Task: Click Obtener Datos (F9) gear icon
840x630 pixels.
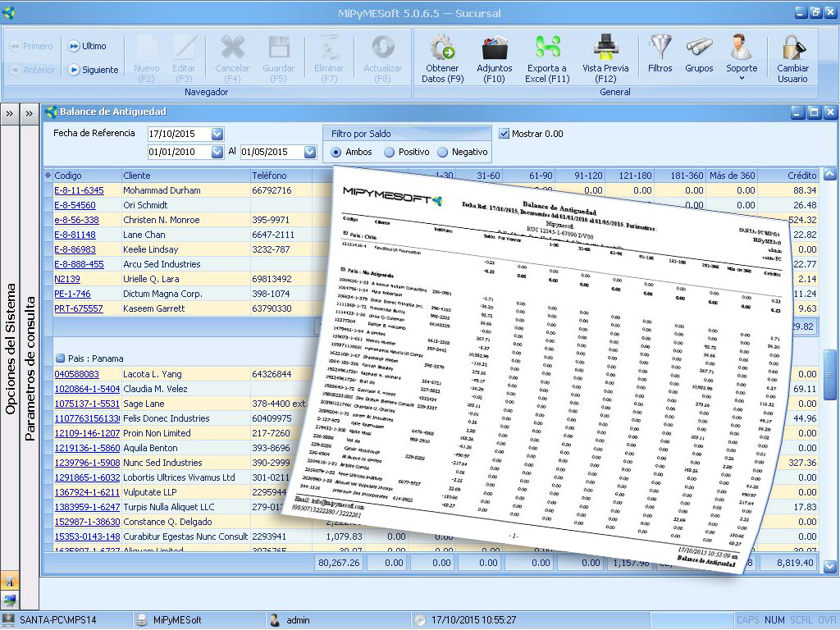Action: pyautogui.click(x=442, y=47)
